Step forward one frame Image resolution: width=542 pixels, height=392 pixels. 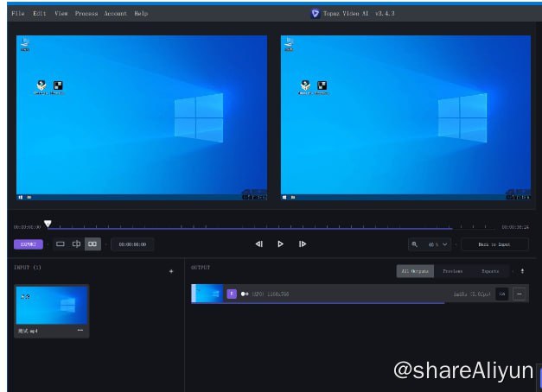(303, 244)
